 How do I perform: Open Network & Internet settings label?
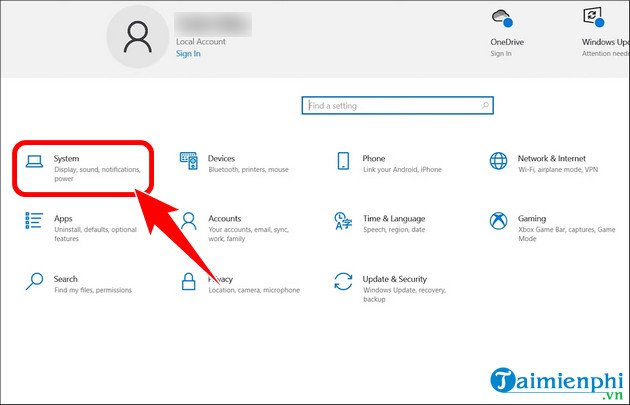point(551,158)
